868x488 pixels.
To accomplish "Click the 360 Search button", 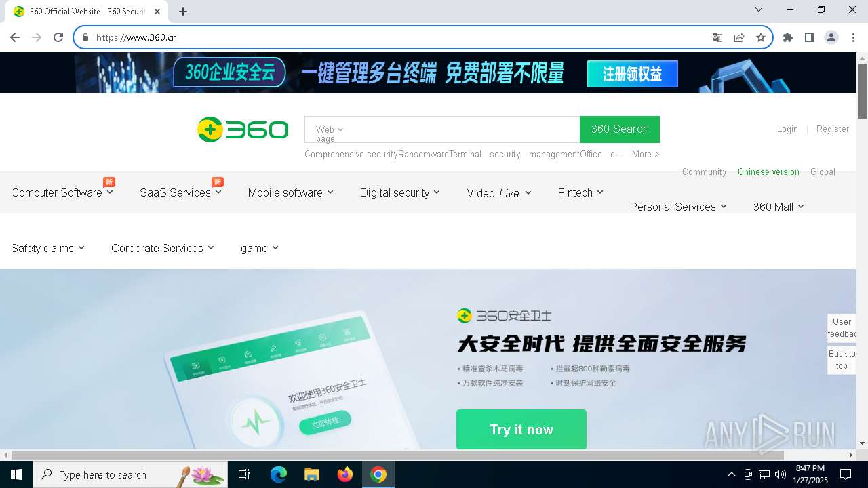I will pos(620,129).
